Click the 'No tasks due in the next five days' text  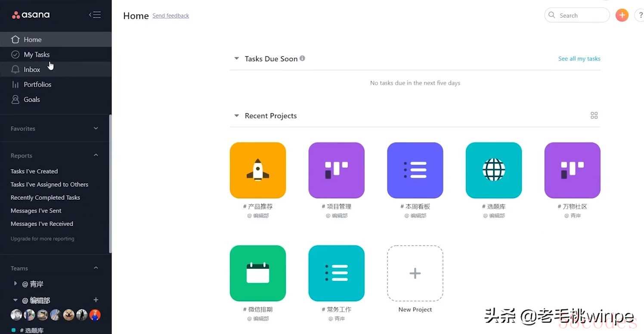pyautogui.click(x=415, y=83)
